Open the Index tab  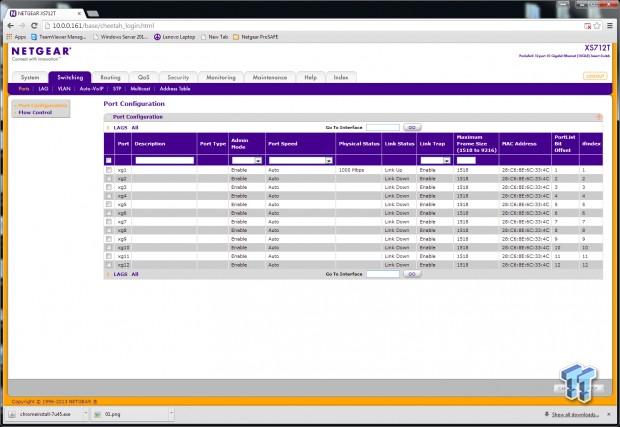tap(341, 77)
